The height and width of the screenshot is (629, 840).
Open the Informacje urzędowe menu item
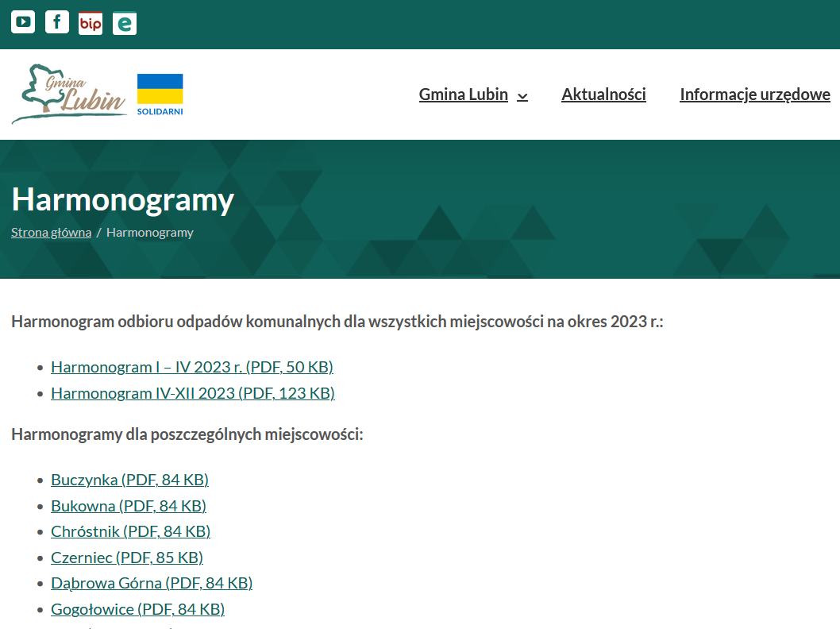click(x=754, y=95)
